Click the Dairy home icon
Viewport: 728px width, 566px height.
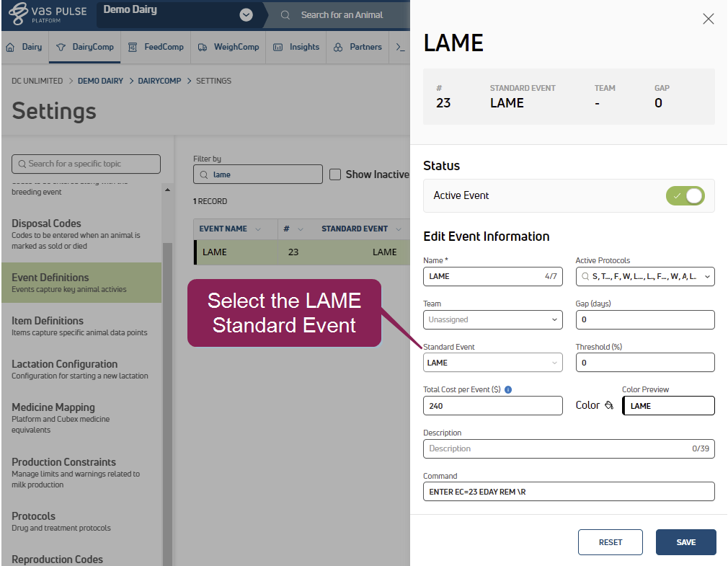coord(11,47)
